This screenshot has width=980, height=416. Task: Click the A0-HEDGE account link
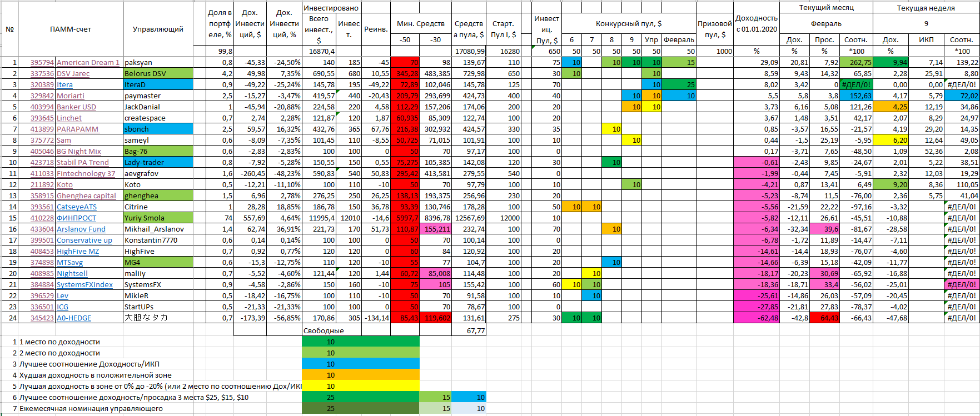[x=74, y=318]
